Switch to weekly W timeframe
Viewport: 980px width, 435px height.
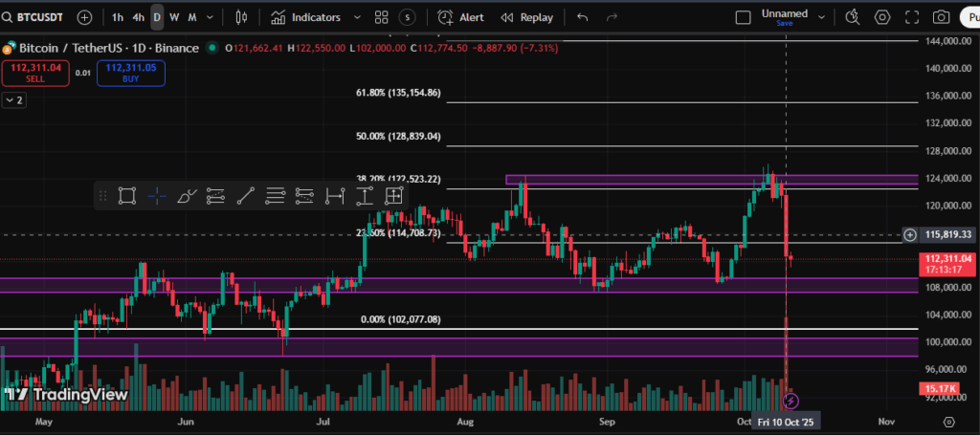coord(174,17)
